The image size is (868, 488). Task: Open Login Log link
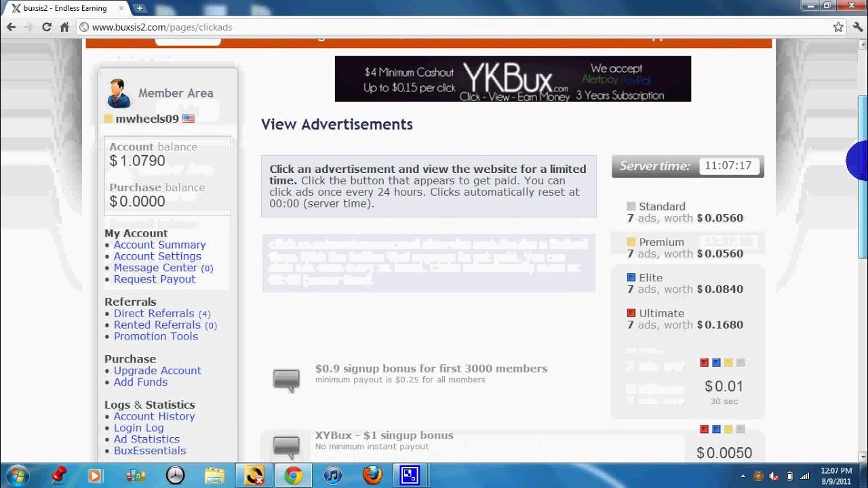click(138, 428)
